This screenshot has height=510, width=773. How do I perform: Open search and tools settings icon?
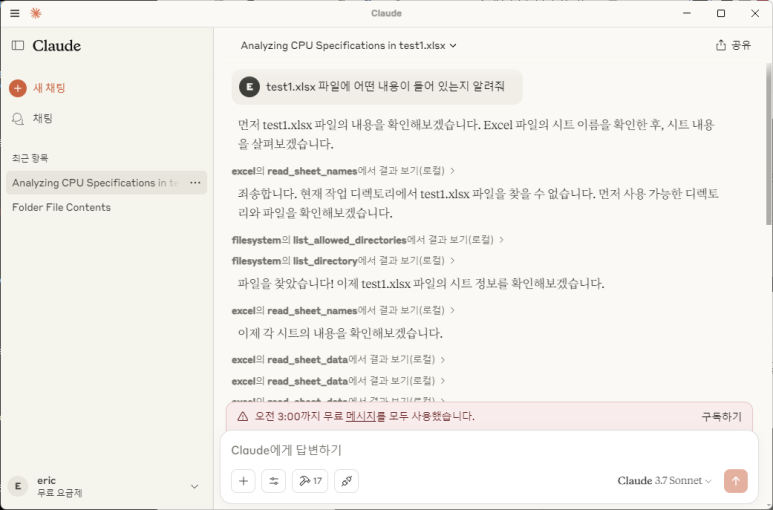coord(274,481)
